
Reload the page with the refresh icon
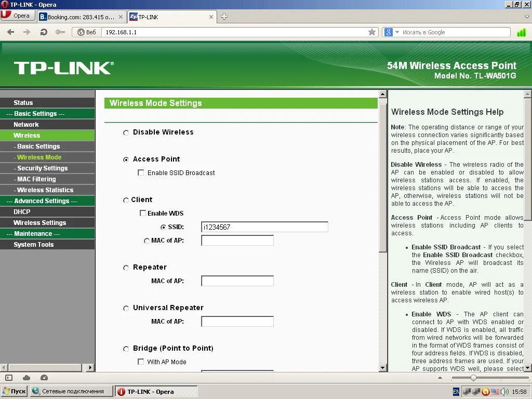pyautogui.click(x=44, y=32)
